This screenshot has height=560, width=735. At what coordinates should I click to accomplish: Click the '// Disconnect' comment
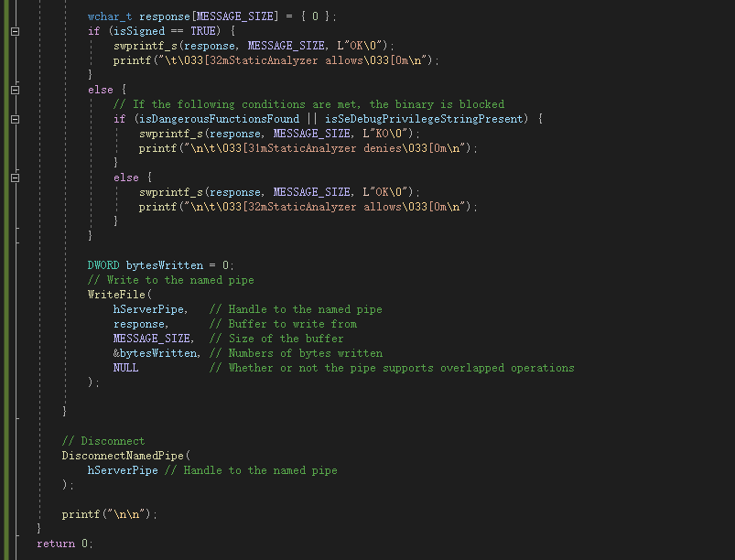(x=103, y=441)
